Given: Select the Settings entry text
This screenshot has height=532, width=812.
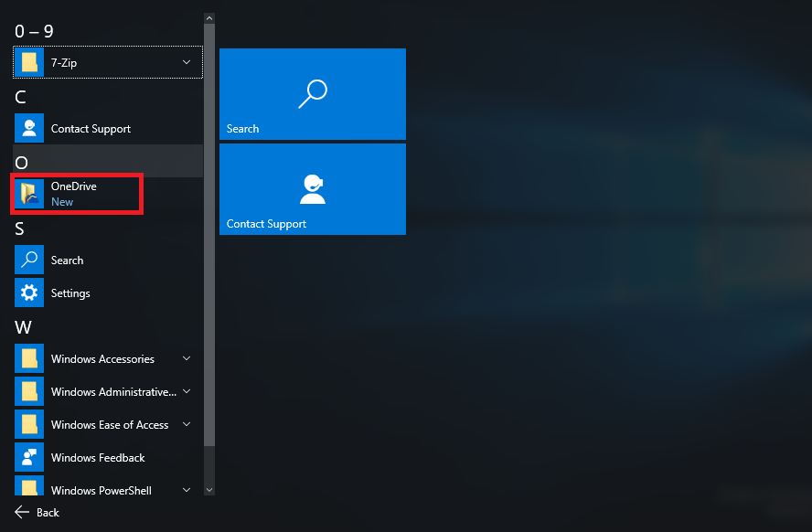Looking at the screenshot, I should point(70,293).
